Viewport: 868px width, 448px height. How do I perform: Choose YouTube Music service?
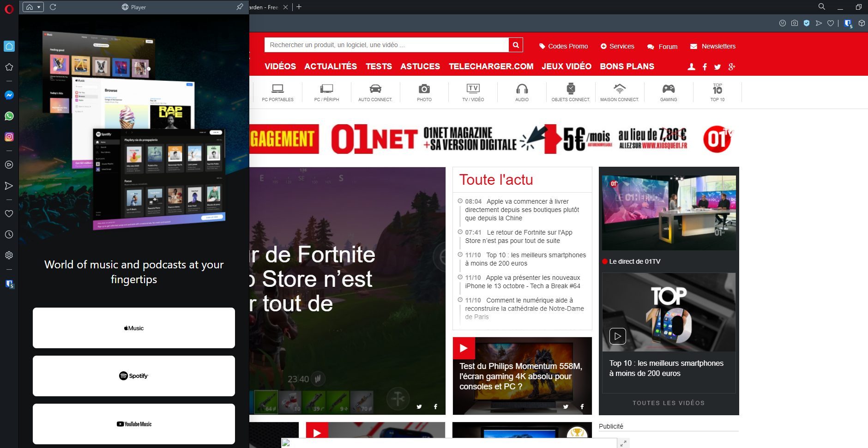tap(134, 424)
